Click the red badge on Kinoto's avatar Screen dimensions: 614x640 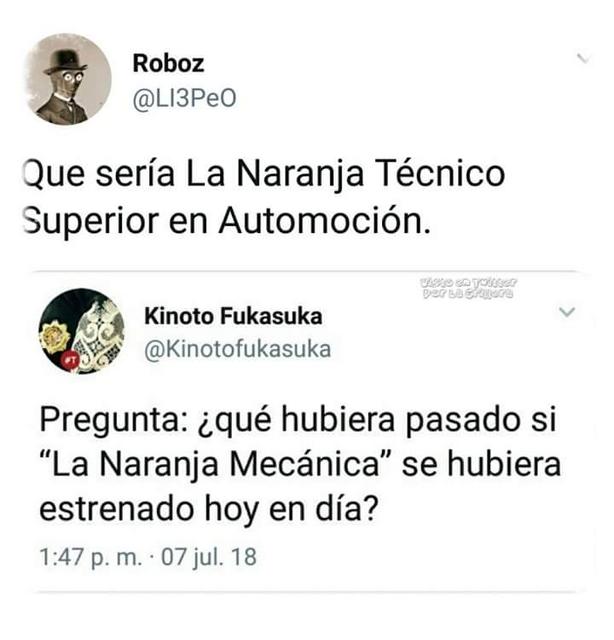click(70, 360)
